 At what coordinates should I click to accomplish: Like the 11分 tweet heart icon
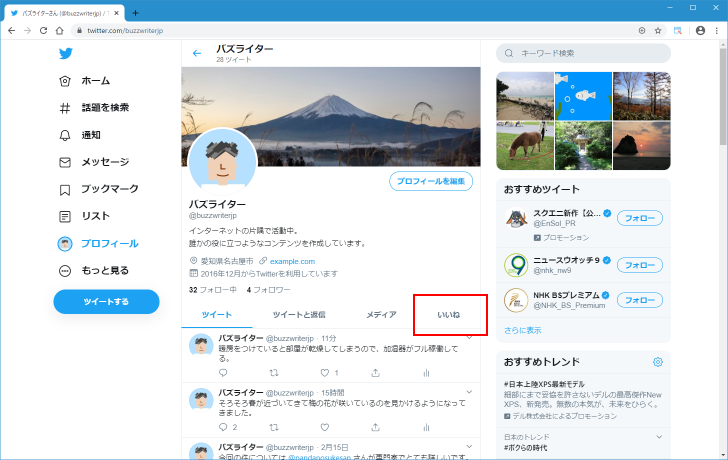(325, 373)
